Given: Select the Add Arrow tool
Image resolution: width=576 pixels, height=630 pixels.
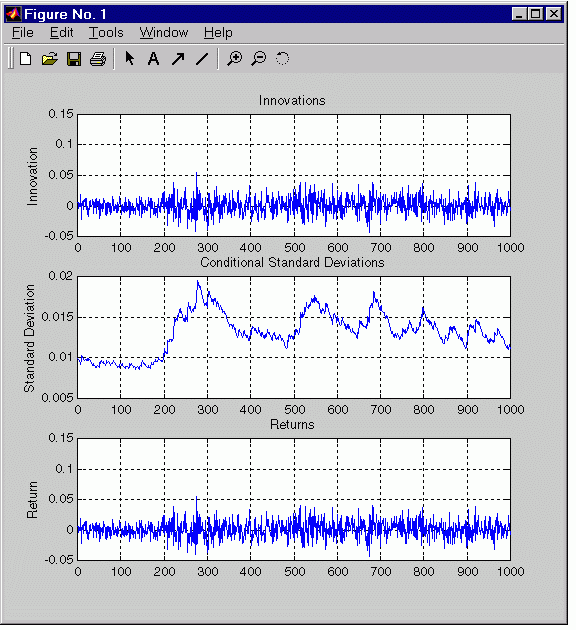Looking at the screenshot, I should (x=178, y=59).
